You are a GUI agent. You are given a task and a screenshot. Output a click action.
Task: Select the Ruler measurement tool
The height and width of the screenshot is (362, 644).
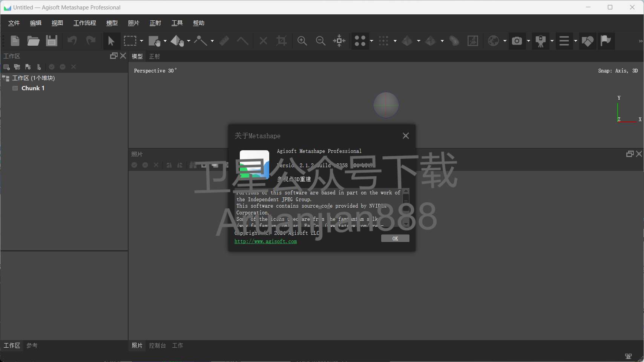224,40
